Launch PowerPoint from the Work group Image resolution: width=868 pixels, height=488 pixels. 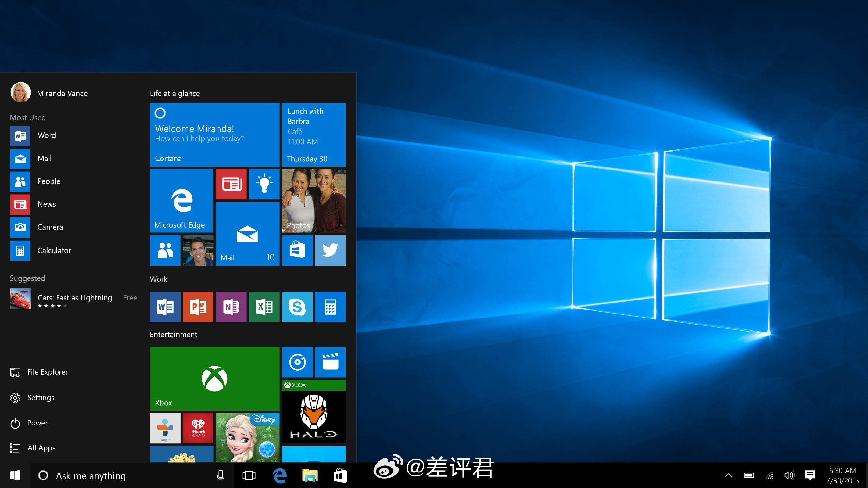point(198,307)
